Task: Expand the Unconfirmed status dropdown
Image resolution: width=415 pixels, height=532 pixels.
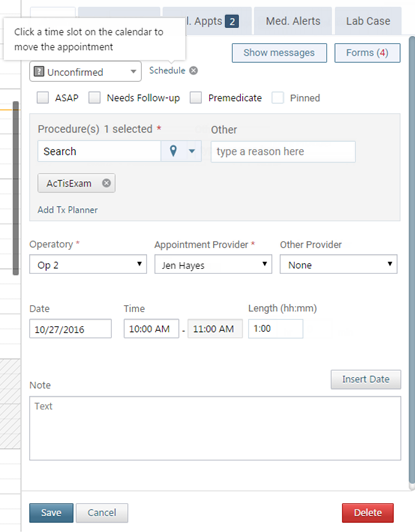Action: 86,72
